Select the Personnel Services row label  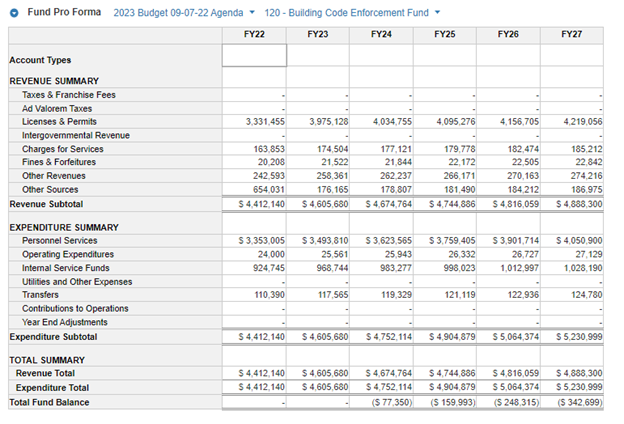[59, 241]
